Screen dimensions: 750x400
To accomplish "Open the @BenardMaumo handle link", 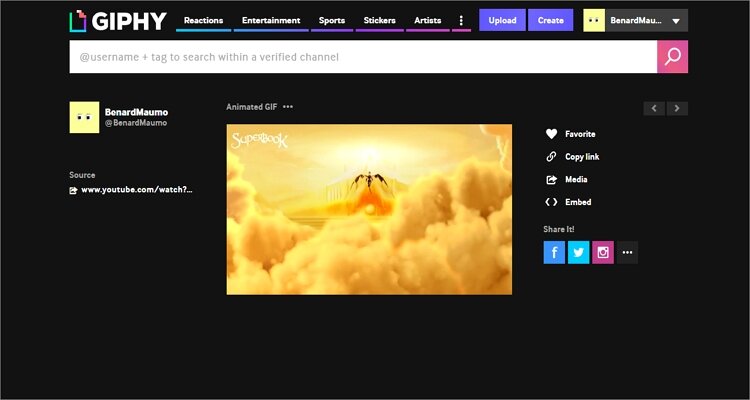I will pyautogui.click(x=136, y=123).
